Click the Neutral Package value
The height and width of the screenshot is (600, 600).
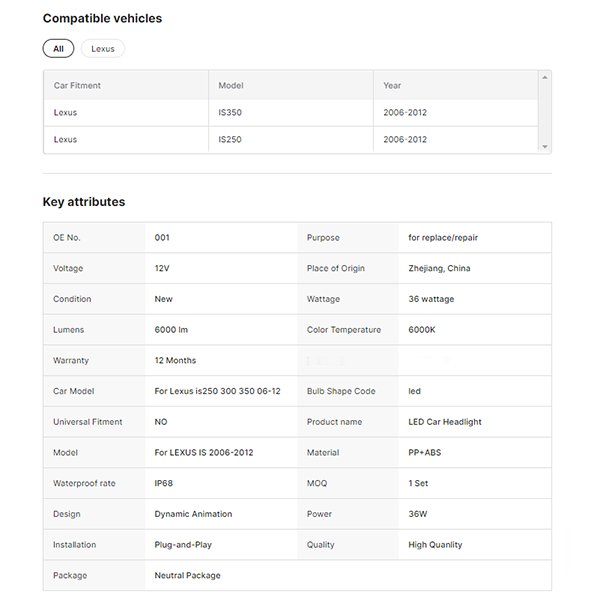(x=187, y=575)
